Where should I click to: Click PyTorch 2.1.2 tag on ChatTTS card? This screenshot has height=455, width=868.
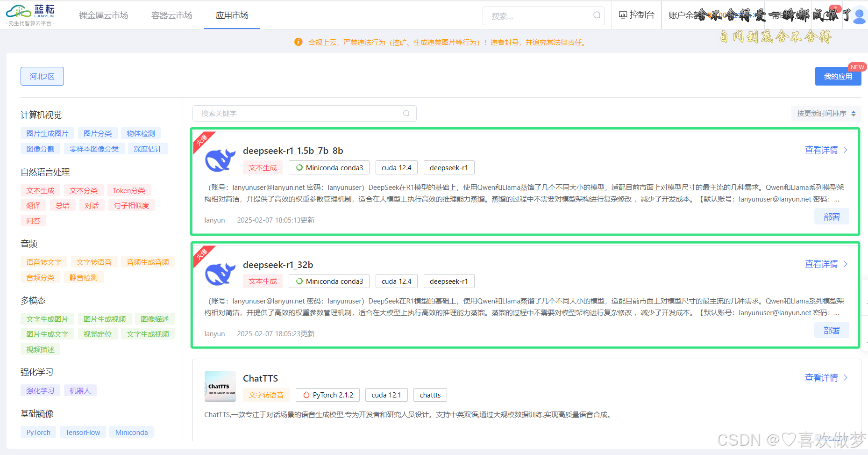coord(327,395)
